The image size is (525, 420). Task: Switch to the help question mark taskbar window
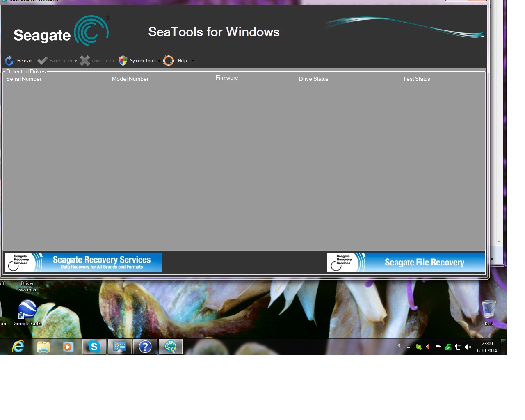pos(145,347)
